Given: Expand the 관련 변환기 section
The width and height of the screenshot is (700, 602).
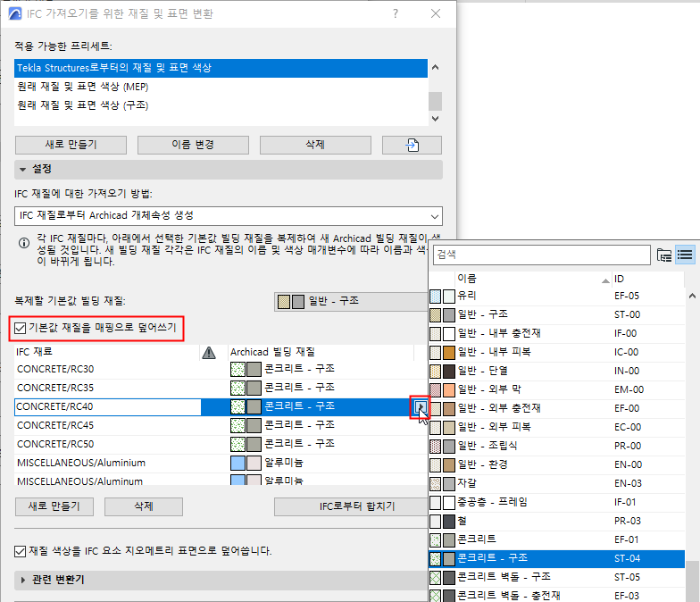Looking at the screenshot, I should (x=23, y=581).
